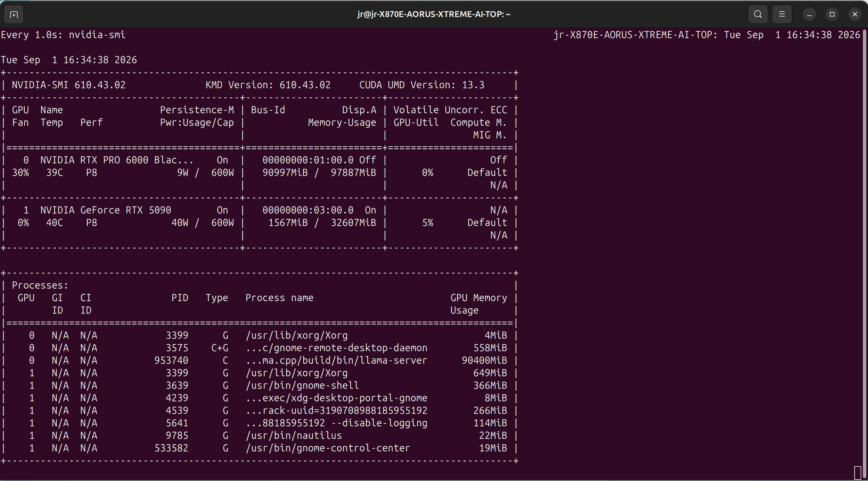Click the PID '3575'
This screenshot has height=481, width=868.
177,348
